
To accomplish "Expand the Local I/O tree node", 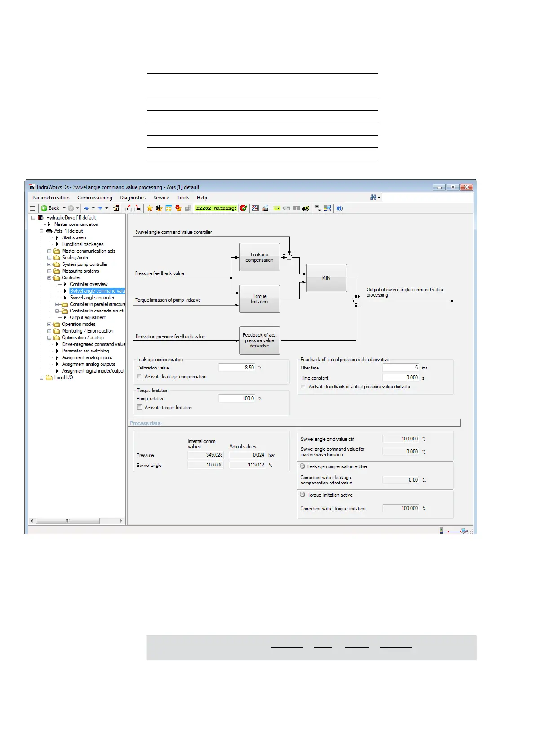I will [42, 378].
